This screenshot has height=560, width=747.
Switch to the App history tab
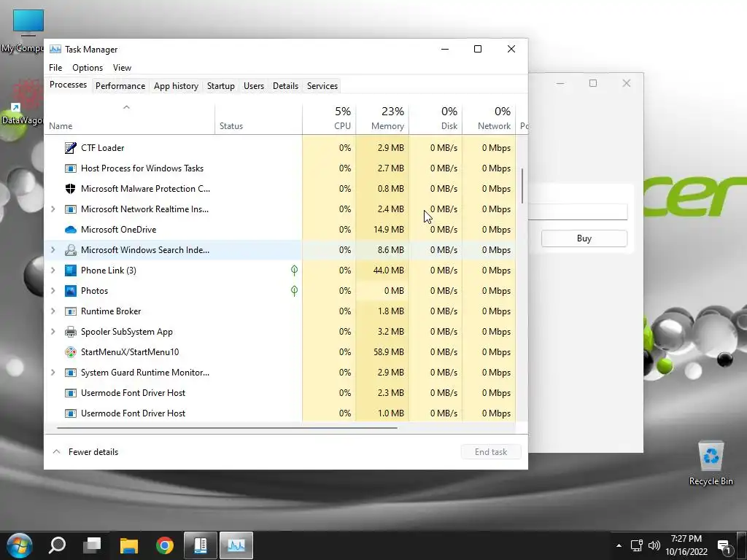pos(176,86)
